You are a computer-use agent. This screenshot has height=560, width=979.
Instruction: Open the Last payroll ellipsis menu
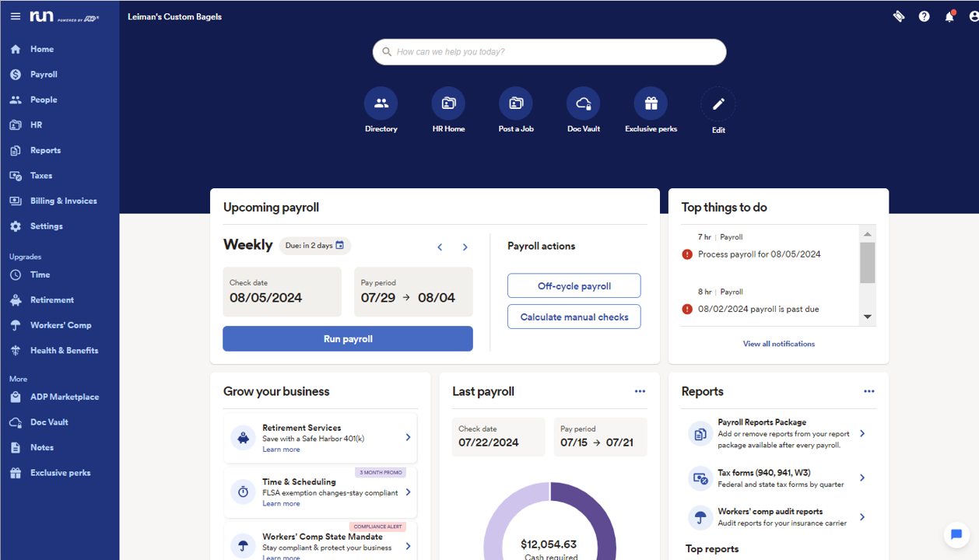pyautogui.click(x=640, y=391)
